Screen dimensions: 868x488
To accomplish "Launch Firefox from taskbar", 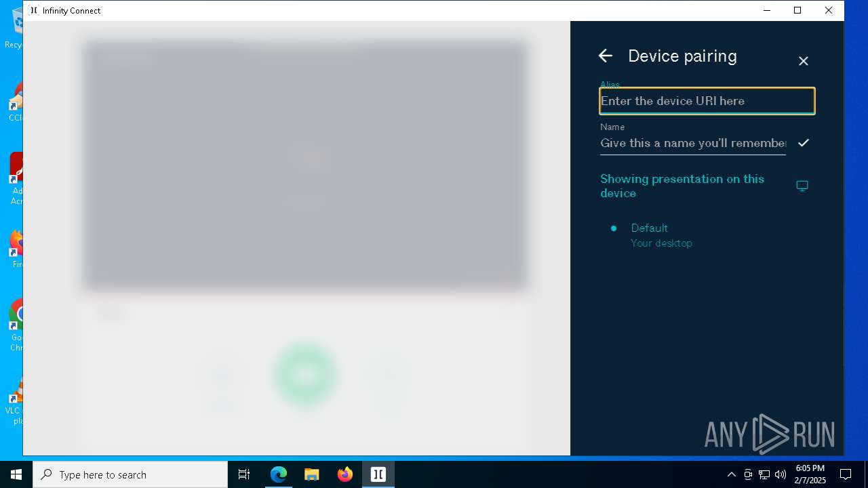I will tap(345, 474).
